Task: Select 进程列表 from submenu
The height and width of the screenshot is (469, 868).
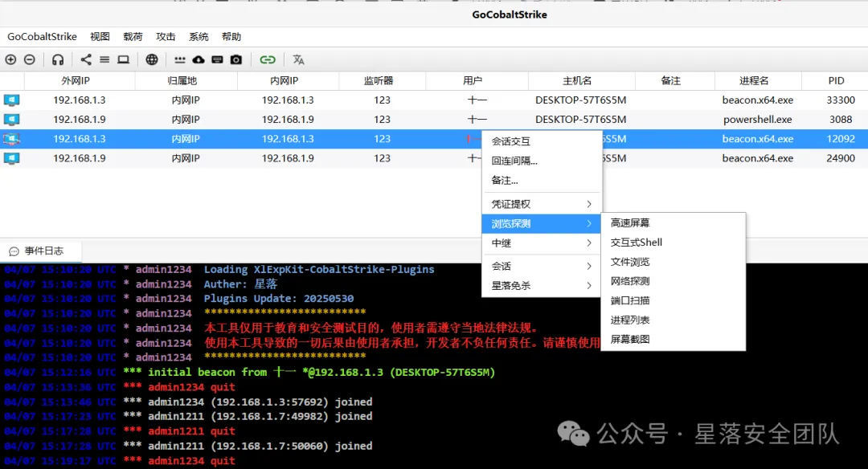Action: click(674, 320)
